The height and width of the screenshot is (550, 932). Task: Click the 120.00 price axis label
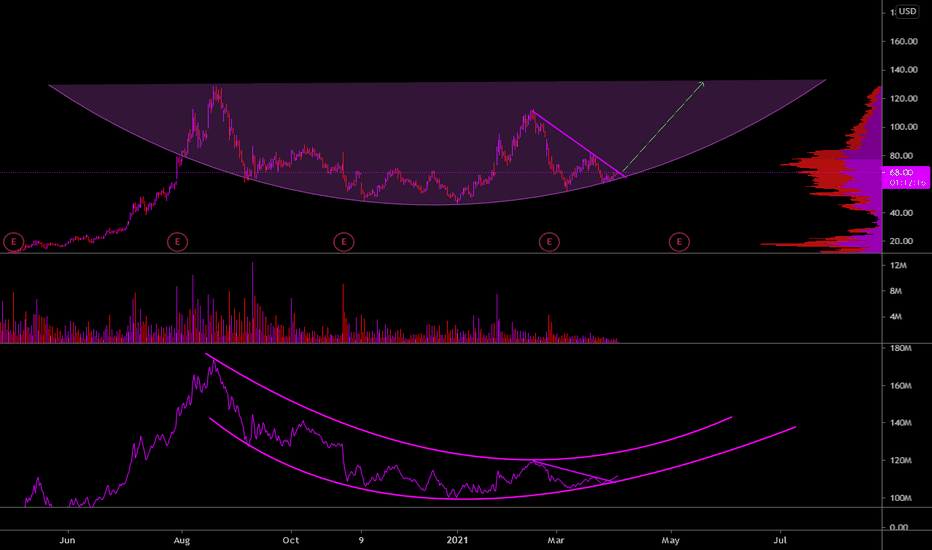click(x=903, y=99)
